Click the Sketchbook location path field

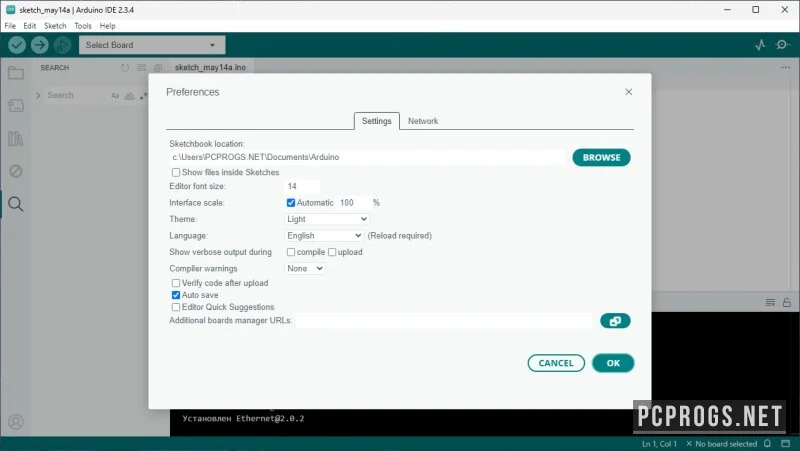point(367,157)
